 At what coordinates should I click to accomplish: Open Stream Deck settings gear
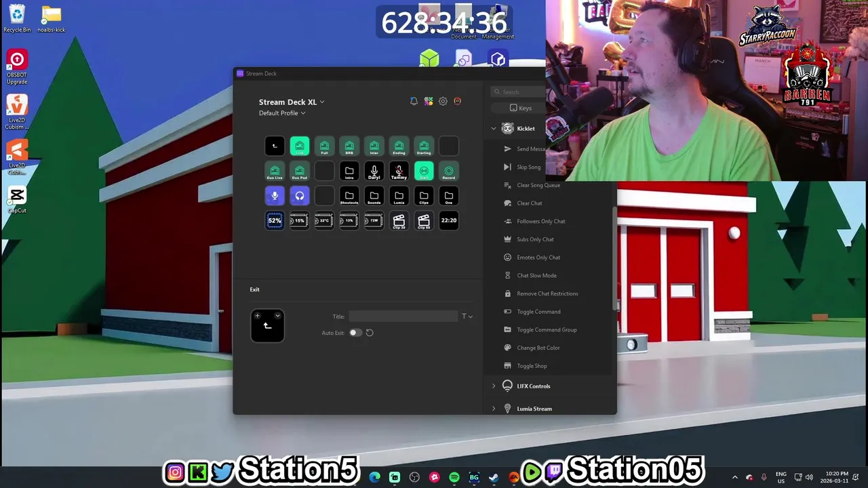(x=443, y=101)
